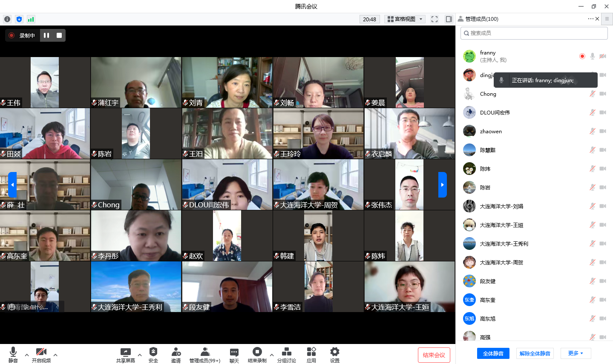Stop the recording with the square button

pos(59,35)
